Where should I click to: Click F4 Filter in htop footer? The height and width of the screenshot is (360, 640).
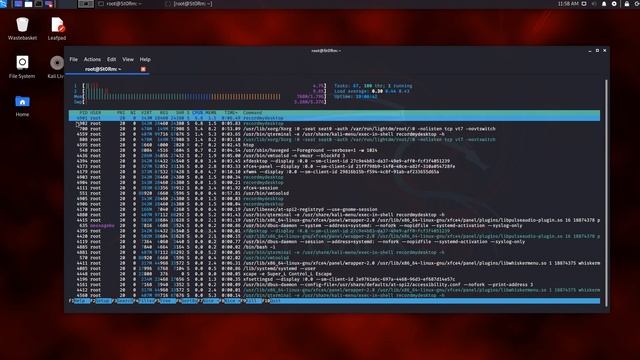[144, 301]
